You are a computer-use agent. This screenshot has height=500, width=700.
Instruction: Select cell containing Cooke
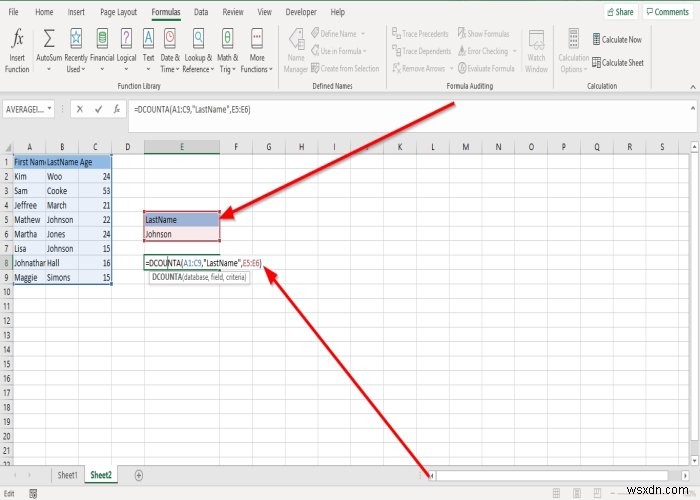[x=62, y=191]
